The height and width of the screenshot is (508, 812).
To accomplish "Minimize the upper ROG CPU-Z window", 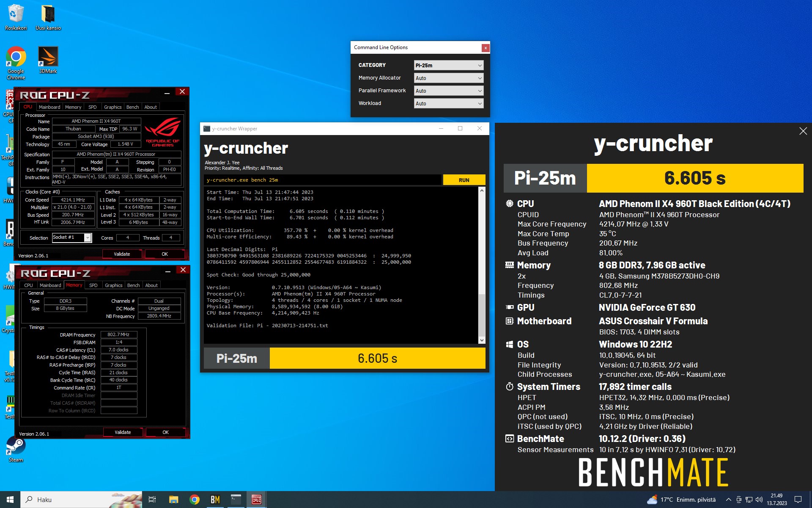I will click(167, 92).
